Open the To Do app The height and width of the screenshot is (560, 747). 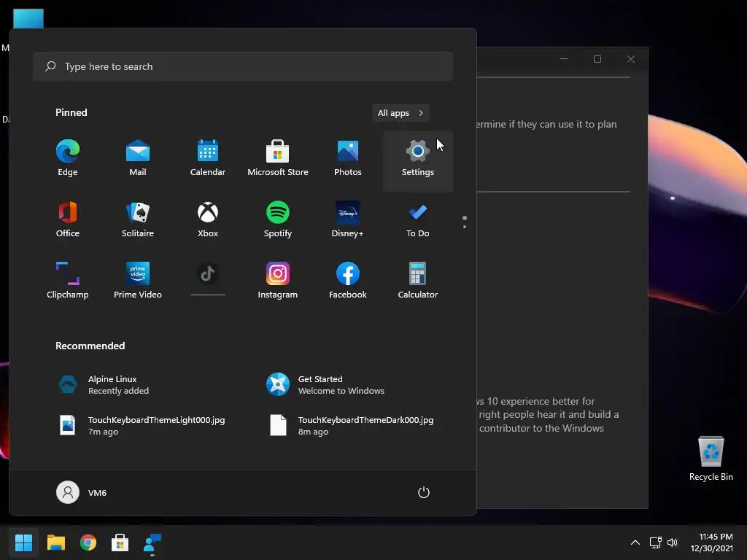coord(418,220)
